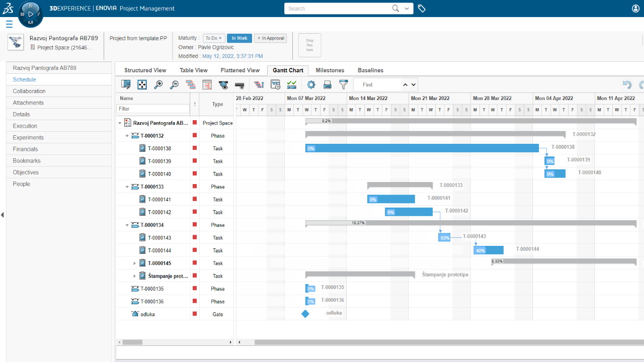Image resolution: width=644 pixels, height=362 pixels.
Task: Click the Print icon in the Gantt toolbar
Action: tap(326, 84)
